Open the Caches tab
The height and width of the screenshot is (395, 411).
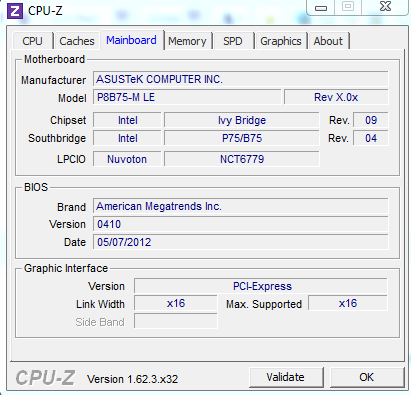tap(77, 41)
